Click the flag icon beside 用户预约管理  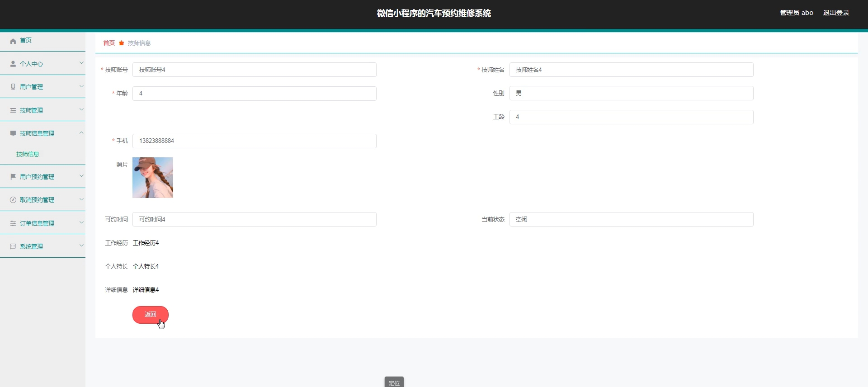13,177
